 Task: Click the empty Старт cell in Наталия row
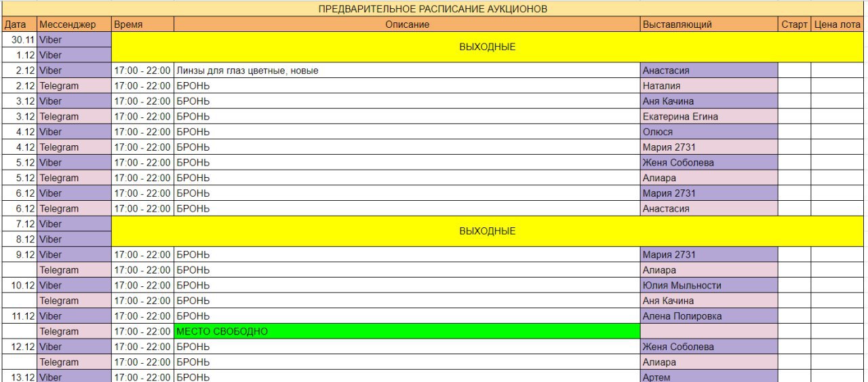tap(794, 85)
